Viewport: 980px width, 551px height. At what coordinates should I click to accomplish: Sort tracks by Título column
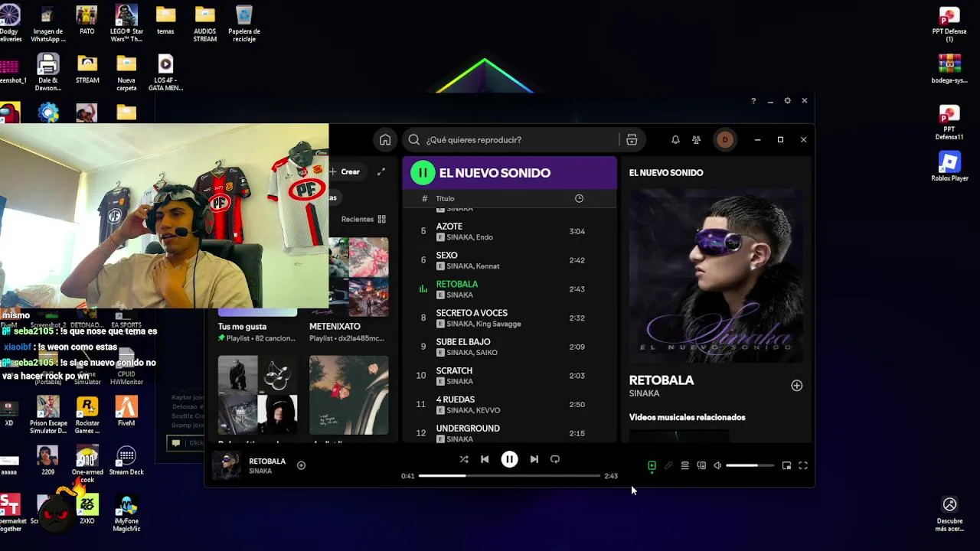[x=445, y=198]
